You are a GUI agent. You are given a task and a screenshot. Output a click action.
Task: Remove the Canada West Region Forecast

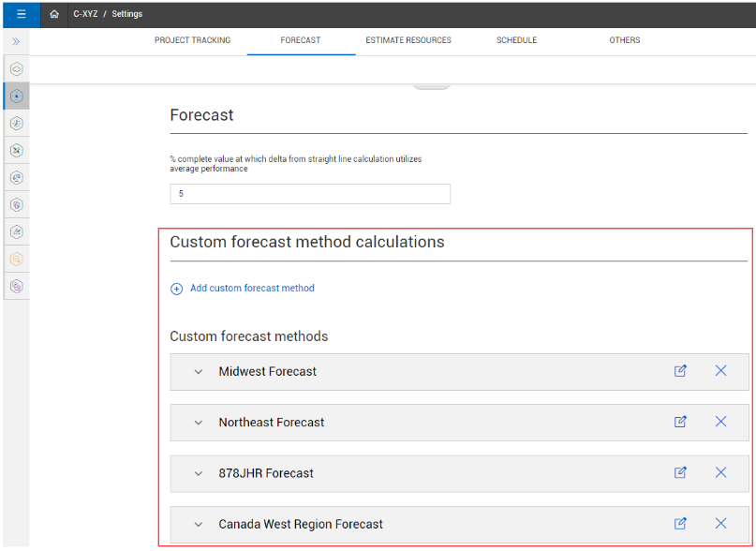(720, 523)
